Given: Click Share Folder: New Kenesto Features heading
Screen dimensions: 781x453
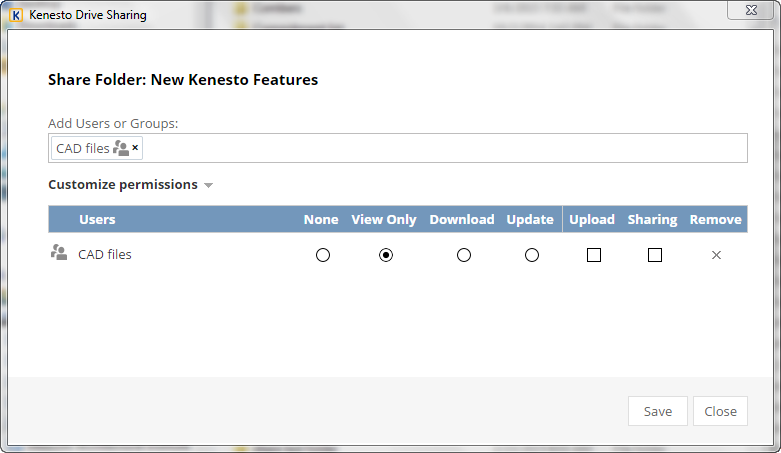Looking at the screenshot, I should click(x=183, y=80).
